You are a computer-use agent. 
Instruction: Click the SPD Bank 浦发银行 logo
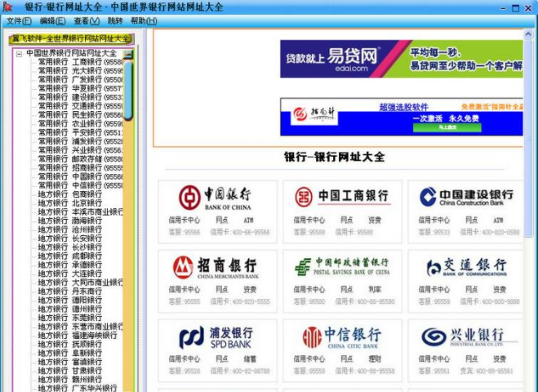(x=216, y=337)
